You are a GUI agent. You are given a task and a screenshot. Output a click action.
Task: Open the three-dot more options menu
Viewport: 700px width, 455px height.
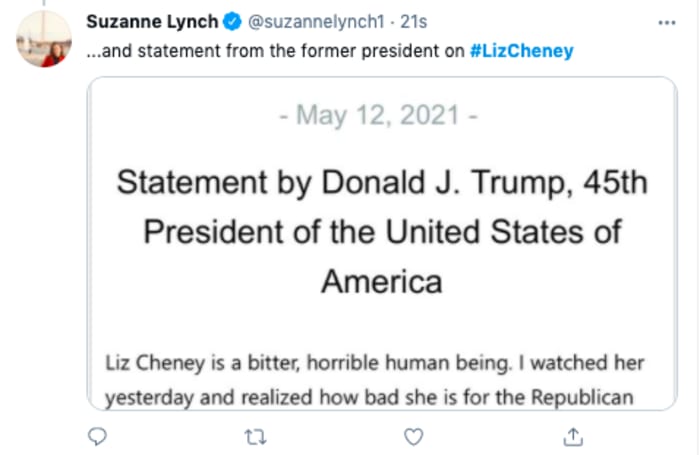666,21
